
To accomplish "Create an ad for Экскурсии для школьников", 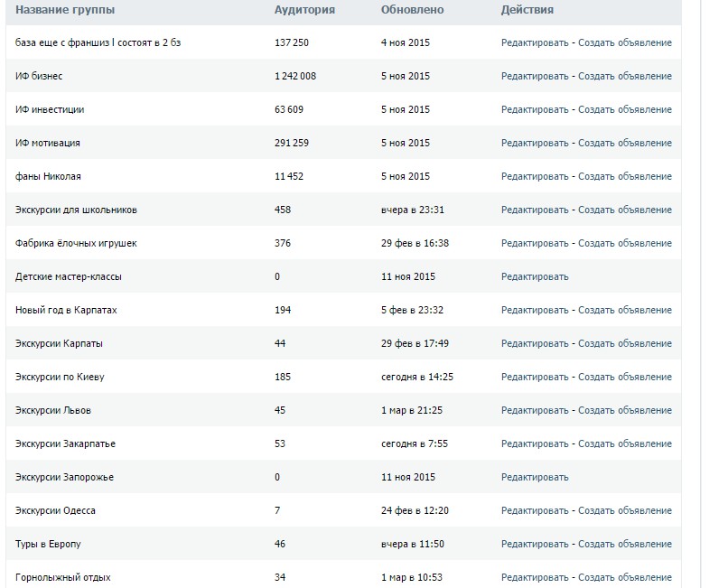I will point(625,210).
